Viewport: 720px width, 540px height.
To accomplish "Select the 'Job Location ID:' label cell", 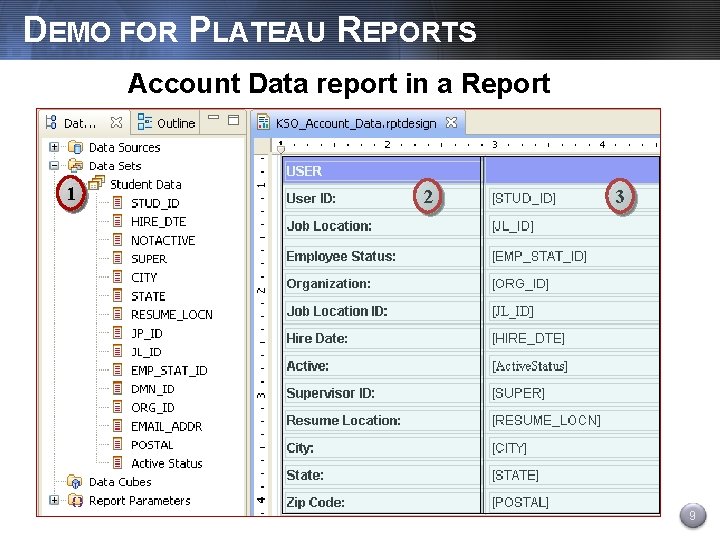I will [382, 311].
